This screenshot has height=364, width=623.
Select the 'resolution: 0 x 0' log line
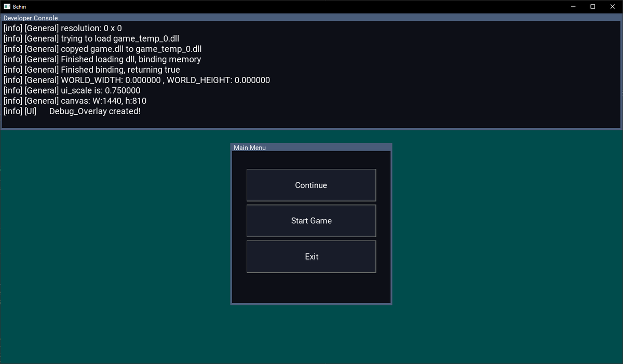[63, 28]
